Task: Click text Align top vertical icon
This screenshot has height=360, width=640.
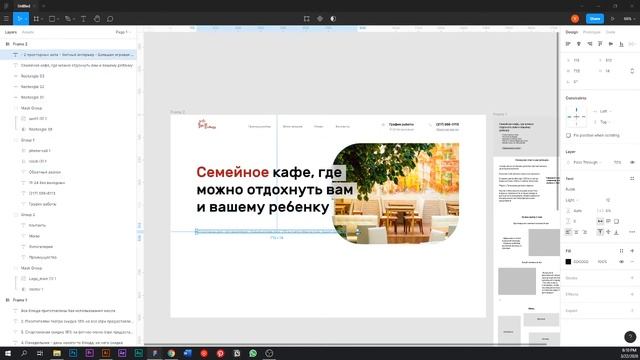Action: 600,232
